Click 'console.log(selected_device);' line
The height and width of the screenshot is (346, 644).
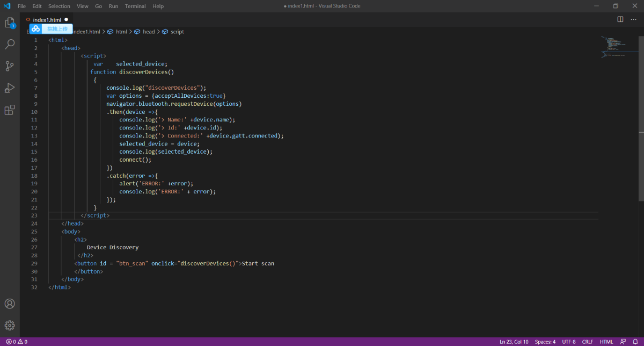click(166, 152)
